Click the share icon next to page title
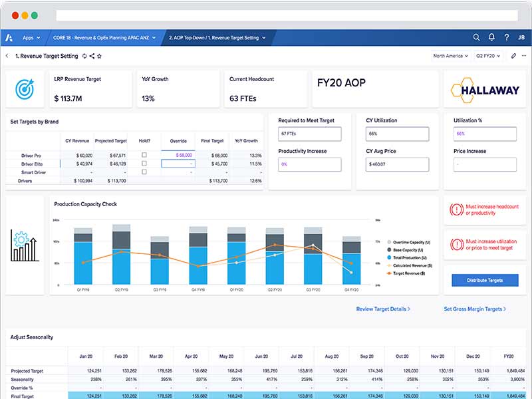532x399 pixels. [x=92, y=56]
